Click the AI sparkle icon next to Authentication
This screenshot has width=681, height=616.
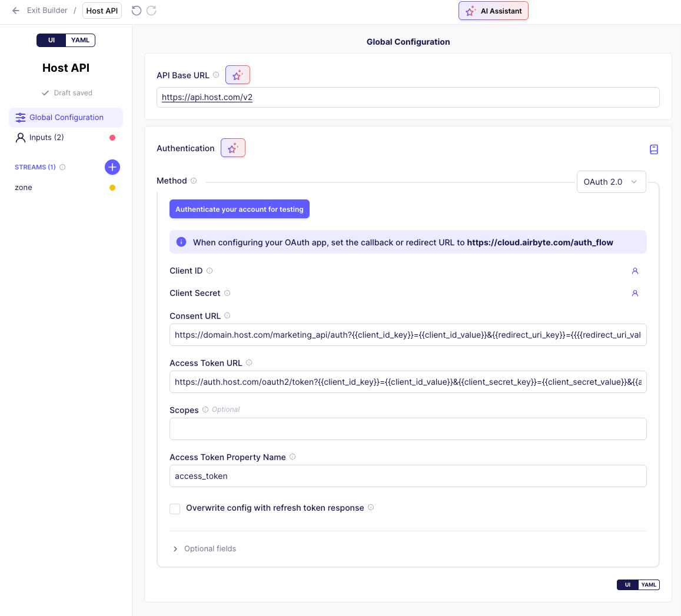coord(232,148)
